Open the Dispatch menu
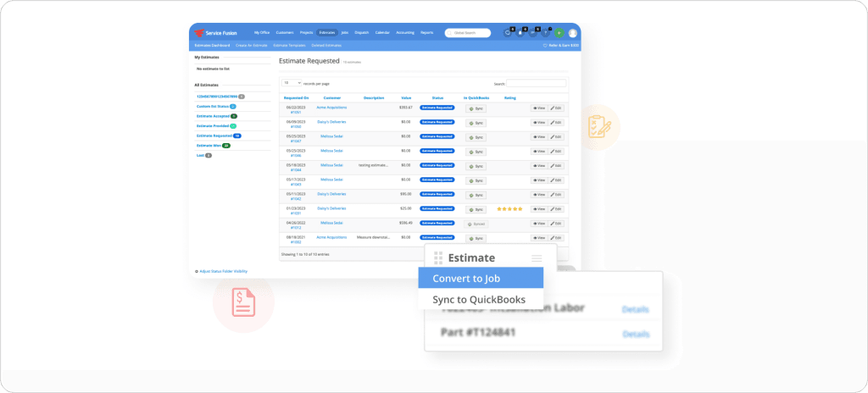This screenshot has width=868, height=393. [x=361, y=33]
